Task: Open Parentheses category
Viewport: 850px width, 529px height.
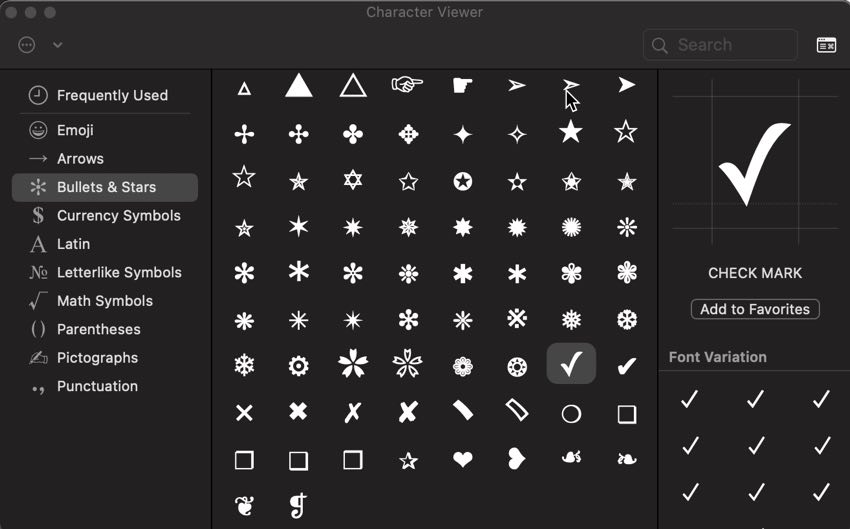Action: click(x=105, y=330)
